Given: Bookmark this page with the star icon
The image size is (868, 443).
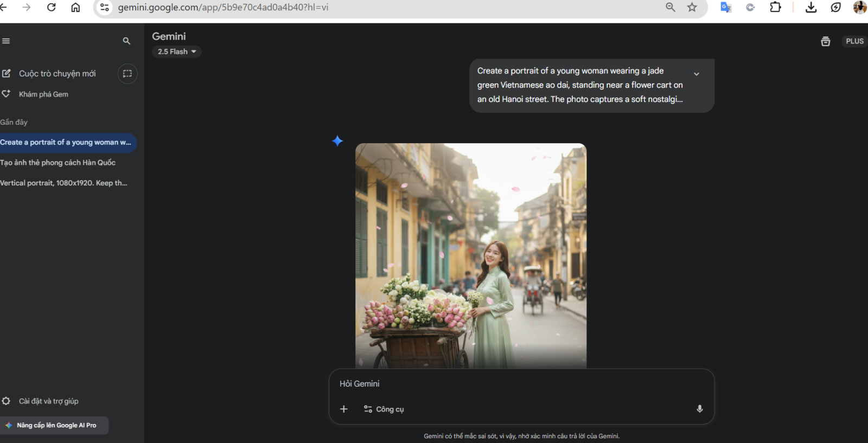Looking at the screenshot, I should [x=692, y=7].
